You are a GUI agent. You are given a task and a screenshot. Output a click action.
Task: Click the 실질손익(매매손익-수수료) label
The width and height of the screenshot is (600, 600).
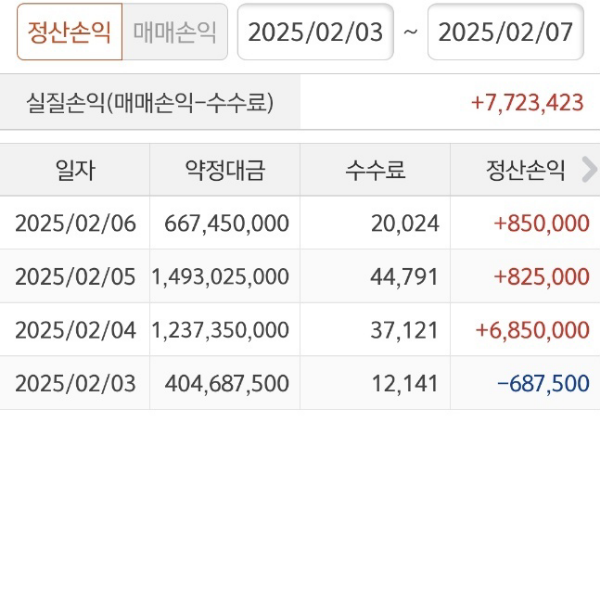coord(150,102)
